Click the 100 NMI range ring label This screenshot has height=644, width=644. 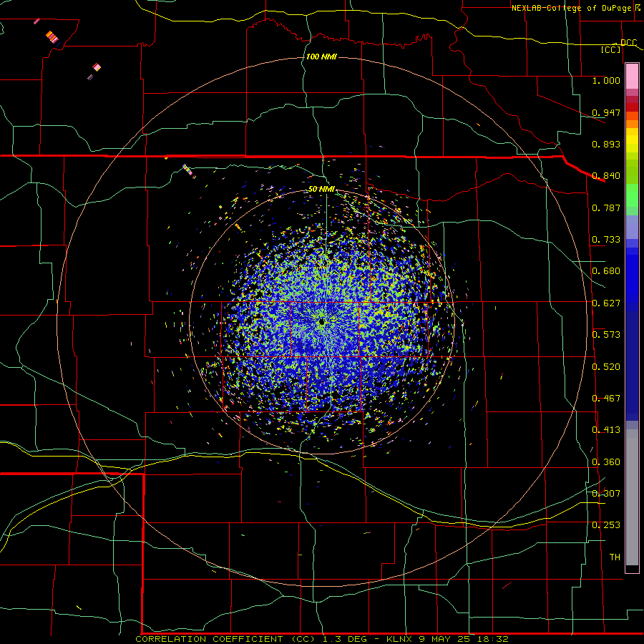[x=321, y=57]
